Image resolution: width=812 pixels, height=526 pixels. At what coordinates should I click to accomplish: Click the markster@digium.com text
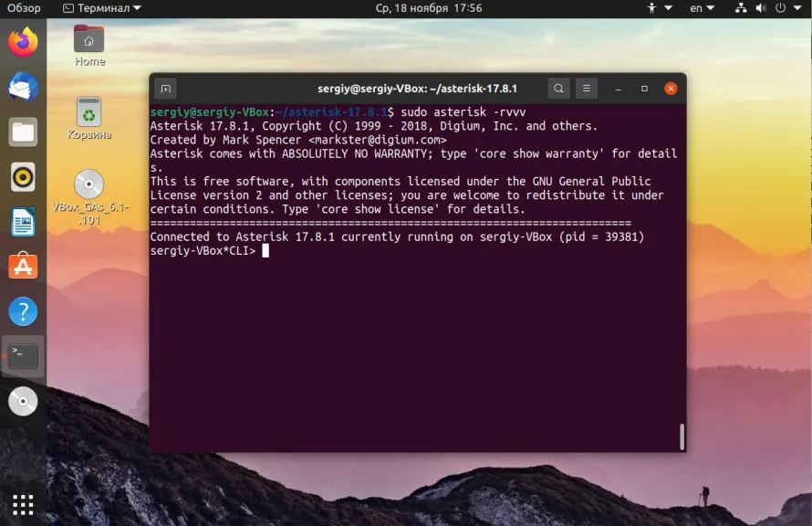coord(378,140)
